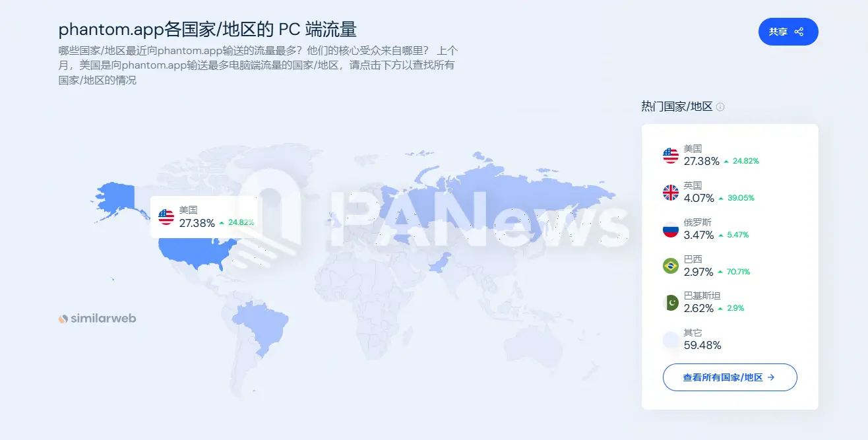The width and height of the screenshot is (868, 440).
Task: Click the 3.47% value for 俄罗斯
Action: [699, 235]
